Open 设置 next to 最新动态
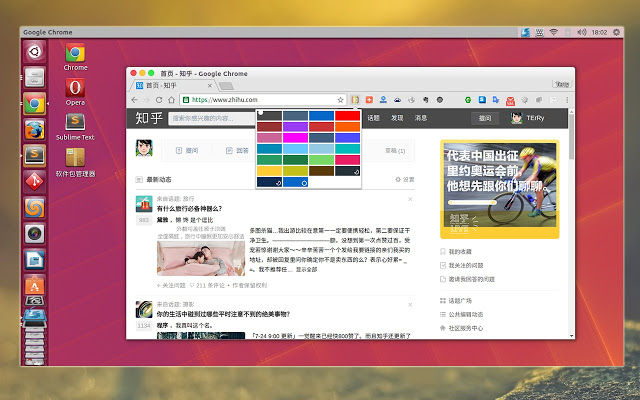The image size is (640, 400). [404, 180]
